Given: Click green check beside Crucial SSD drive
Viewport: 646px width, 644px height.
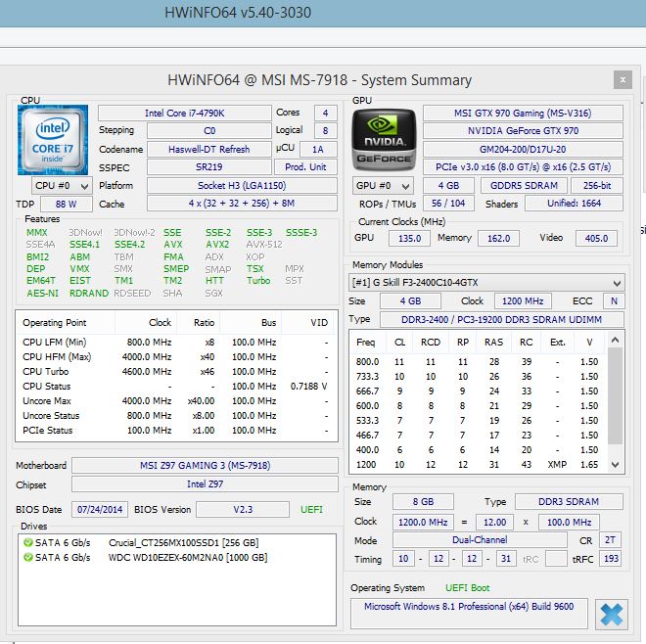Looking at the screenshot, I should pos(28,542).
